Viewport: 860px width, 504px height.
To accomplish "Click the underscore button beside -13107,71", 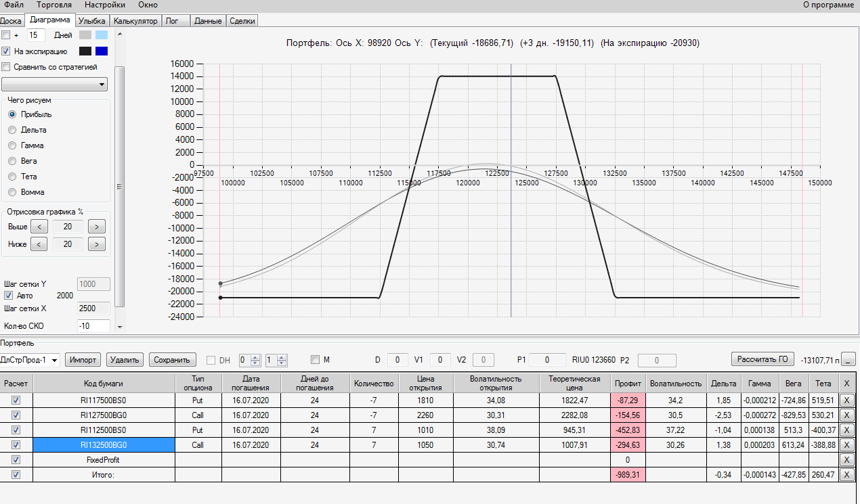I will (x=849, y=359).
